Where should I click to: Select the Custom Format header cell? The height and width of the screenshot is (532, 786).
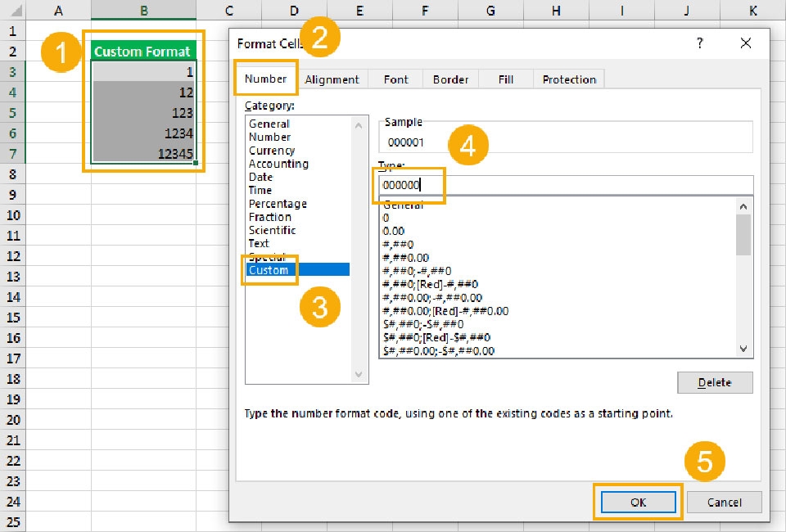coord(143,51)
